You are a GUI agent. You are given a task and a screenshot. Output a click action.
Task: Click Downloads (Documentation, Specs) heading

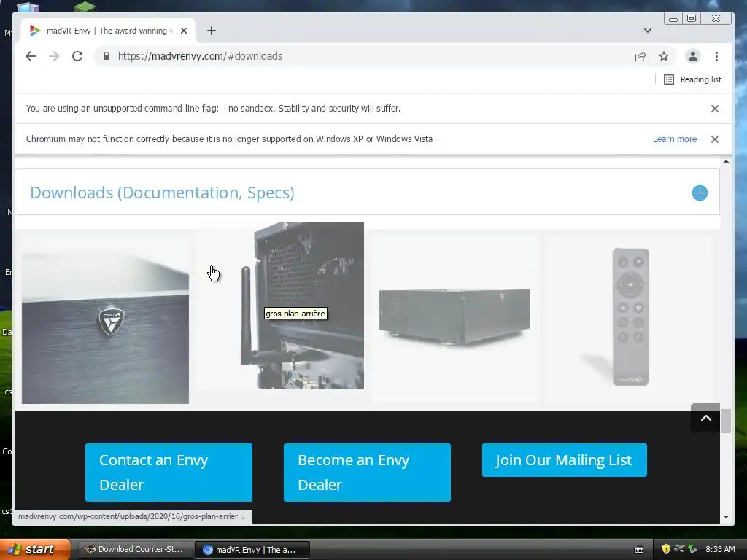coord(163,192)
